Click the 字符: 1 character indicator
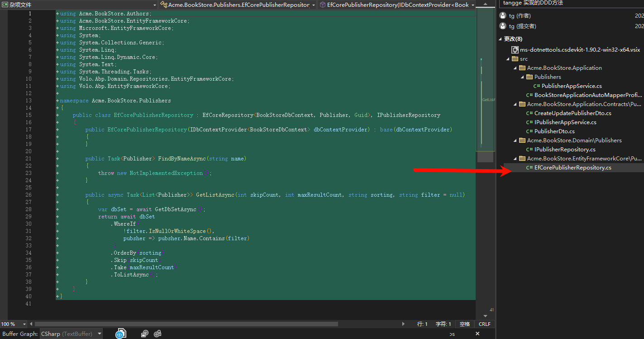 click(443, 324)
